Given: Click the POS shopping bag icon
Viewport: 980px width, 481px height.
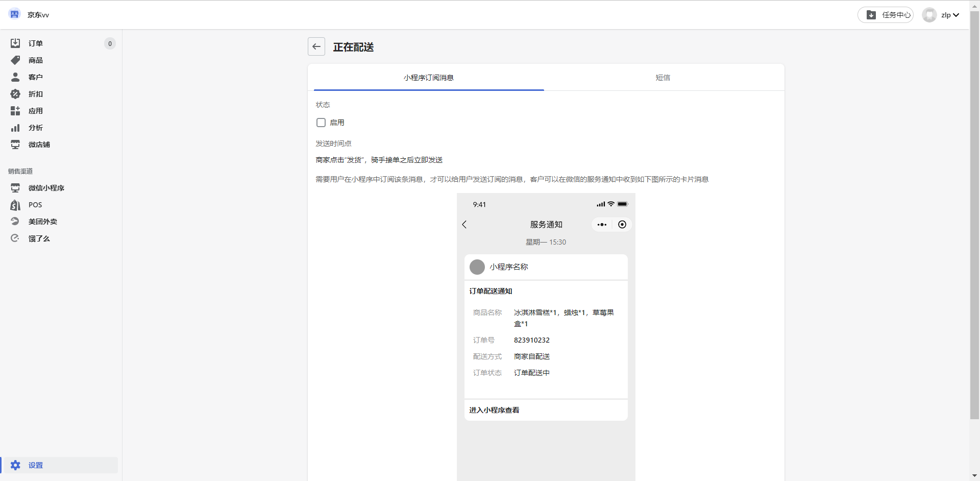Looking at the screenshot, I should 15,205.
